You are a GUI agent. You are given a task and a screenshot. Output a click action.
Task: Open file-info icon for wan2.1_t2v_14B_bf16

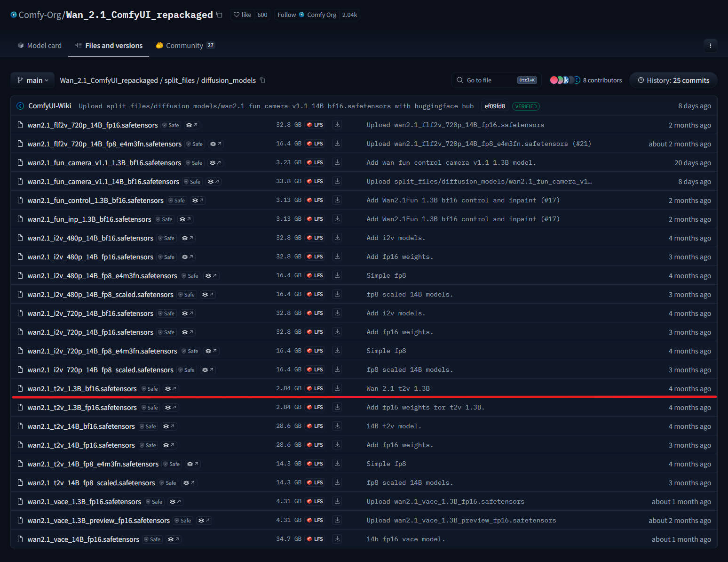[x=169, y=426]
